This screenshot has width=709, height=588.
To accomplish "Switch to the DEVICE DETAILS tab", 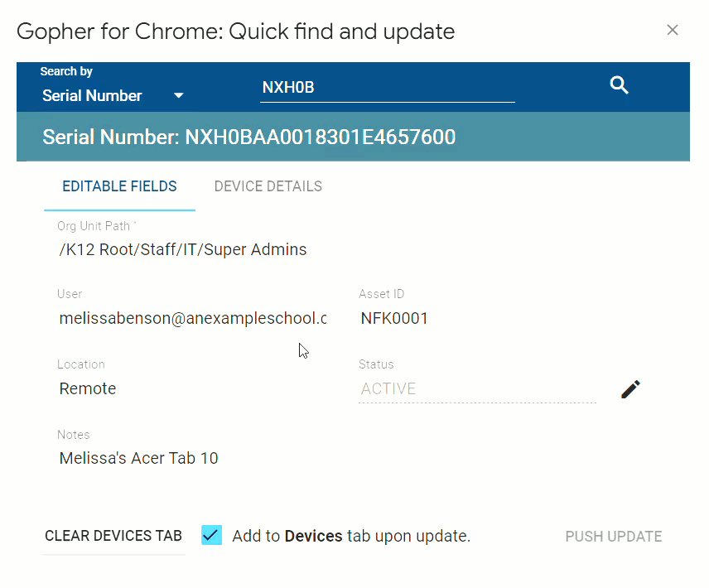I will [x=268, y=186].
